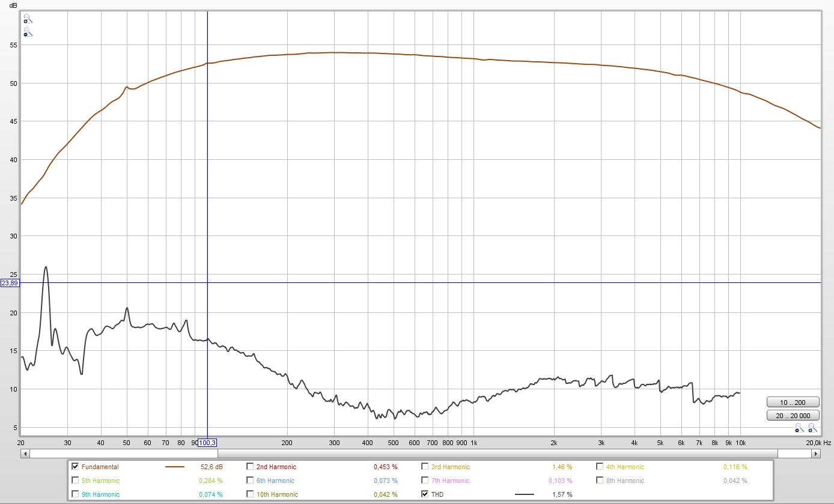
Task: Enable the 5th Harmonic trace
Action: pos(75,481)
